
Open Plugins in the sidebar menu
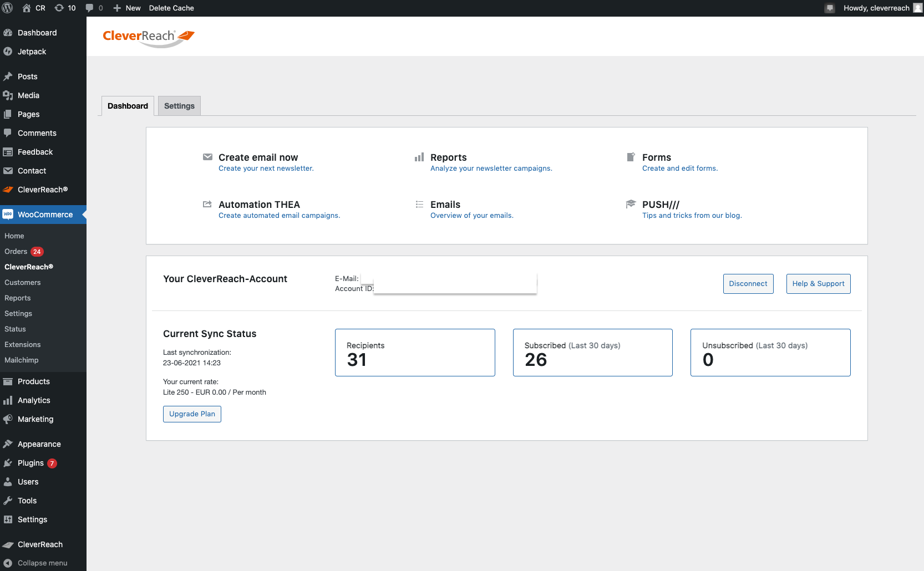(x=31, y=463)
